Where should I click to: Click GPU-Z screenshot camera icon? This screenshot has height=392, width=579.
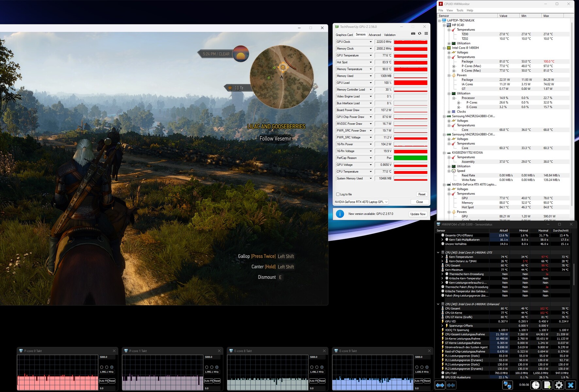pyautogui.click(x=413, y=33)
